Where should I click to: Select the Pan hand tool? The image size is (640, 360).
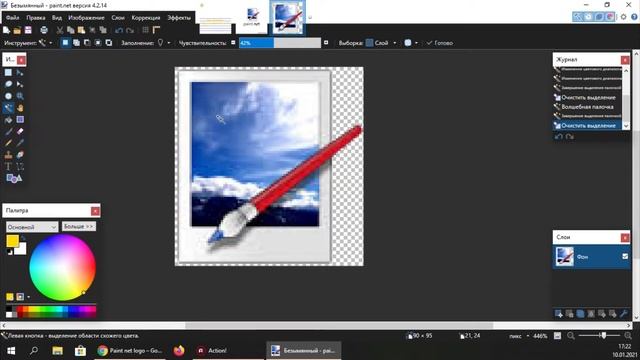pyautogui.click(x=20, y=108)
